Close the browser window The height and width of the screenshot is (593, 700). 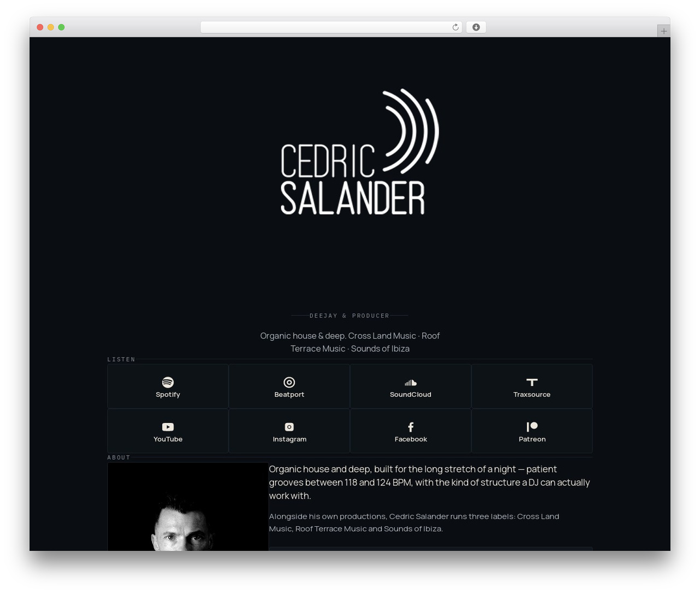[40, 27]
